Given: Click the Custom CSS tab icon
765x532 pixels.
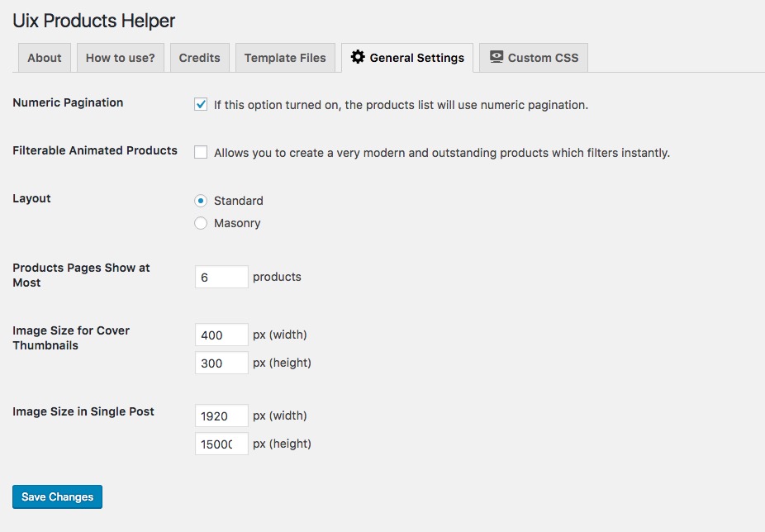Looking at the screenshot, I should pos(497,57).
